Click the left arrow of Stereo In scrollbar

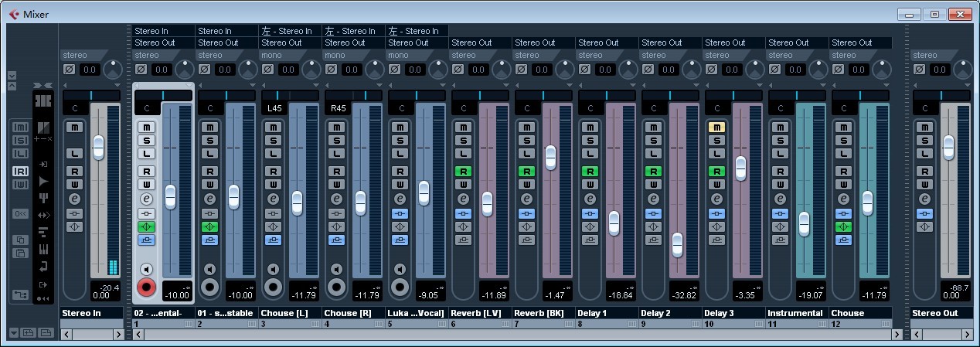[66, 335]
